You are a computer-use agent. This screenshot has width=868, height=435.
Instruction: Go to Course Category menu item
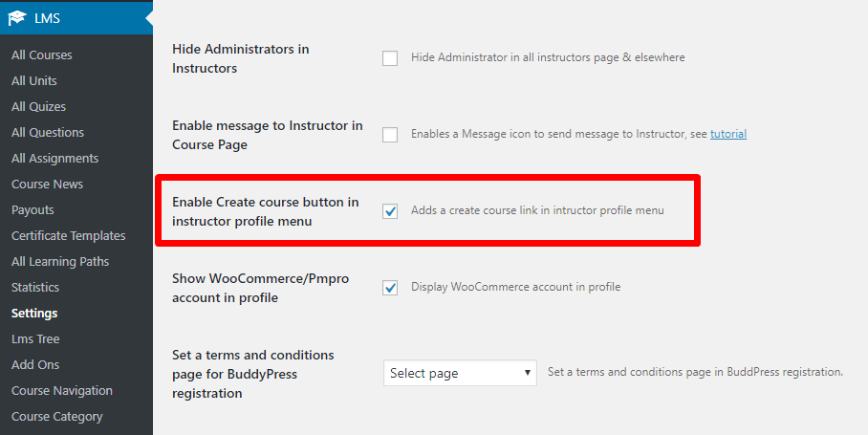pos(57,417)
